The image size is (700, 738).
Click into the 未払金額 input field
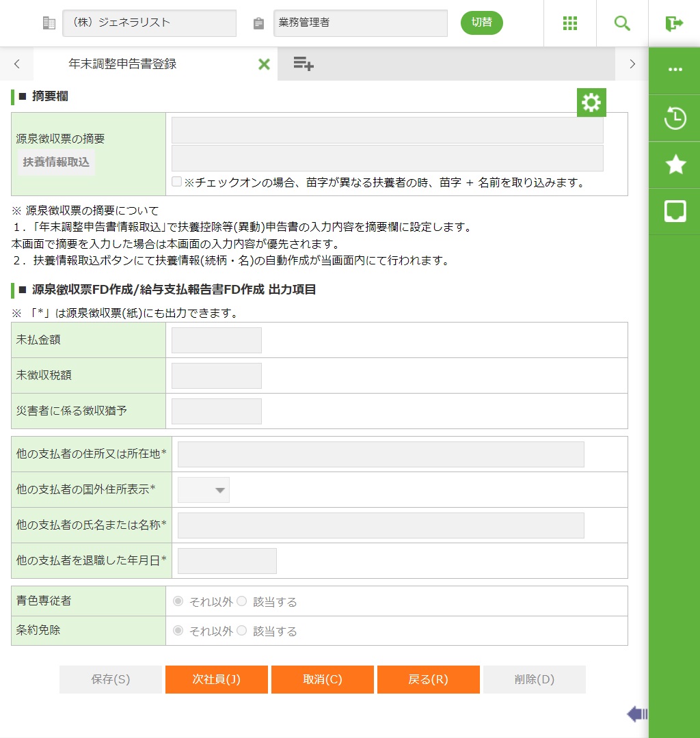(x=216, y=340)
